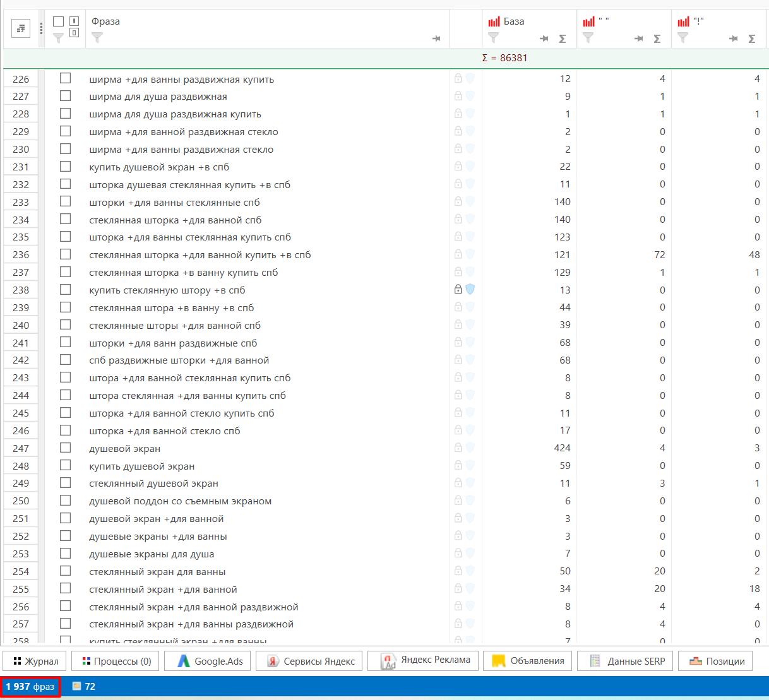Check the box for phrase "душевой экран"
The height and width of the screenshot is (700, 769).
pos(65,448)
